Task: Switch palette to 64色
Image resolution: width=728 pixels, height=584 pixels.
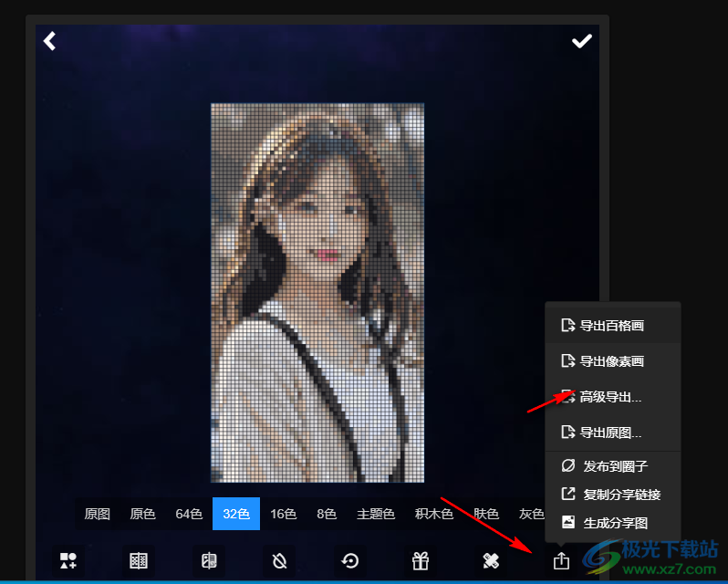Action: pos(189,514)
